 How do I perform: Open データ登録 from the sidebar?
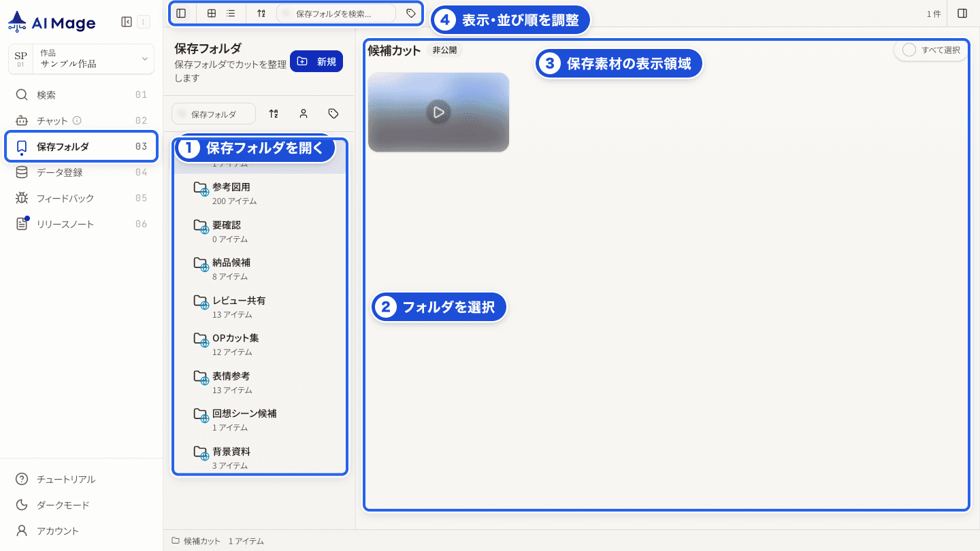tap(81, 172)
